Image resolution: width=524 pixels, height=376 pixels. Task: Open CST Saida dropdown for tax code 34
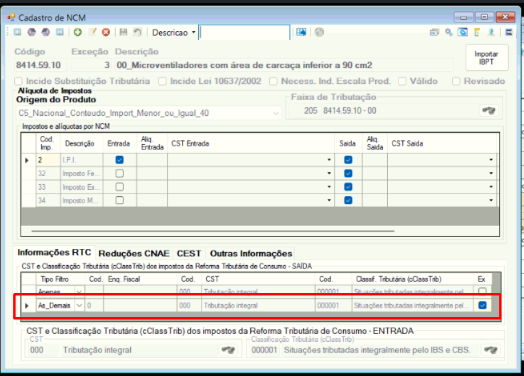491,200
